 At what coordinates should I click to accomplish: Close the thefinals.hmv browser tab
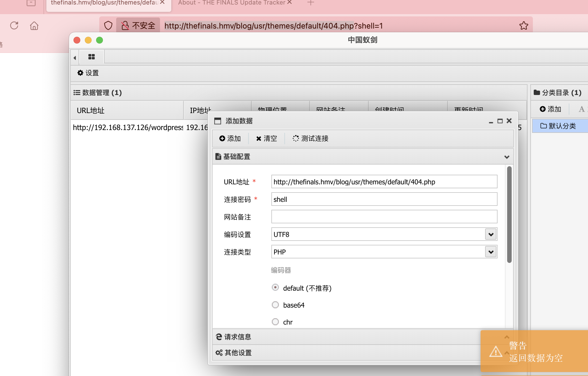[x=162, y=2]
